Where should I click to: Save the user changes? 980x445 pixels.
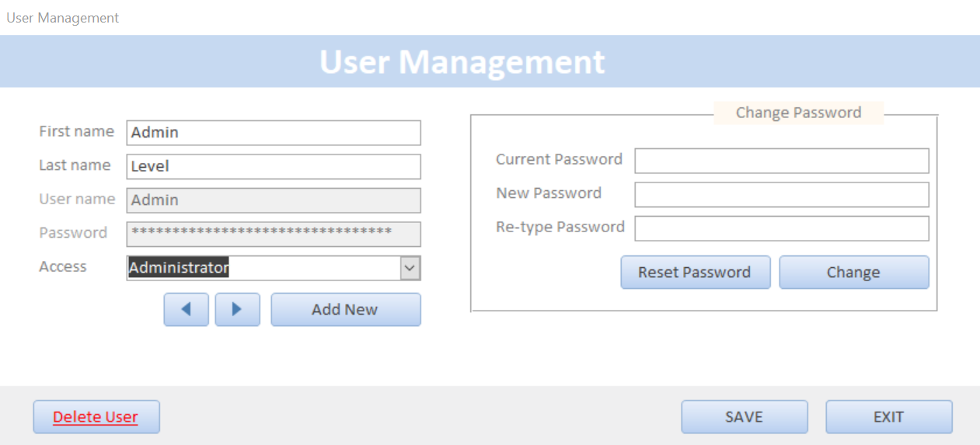(744, 417)
